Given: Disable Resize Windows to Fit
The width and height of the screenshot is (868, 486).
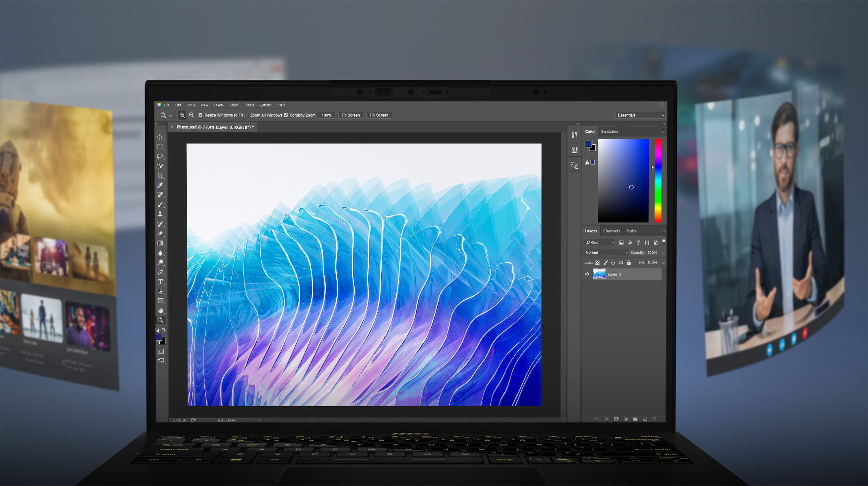Looking at the screenshot, I should (x=201, y=115).
